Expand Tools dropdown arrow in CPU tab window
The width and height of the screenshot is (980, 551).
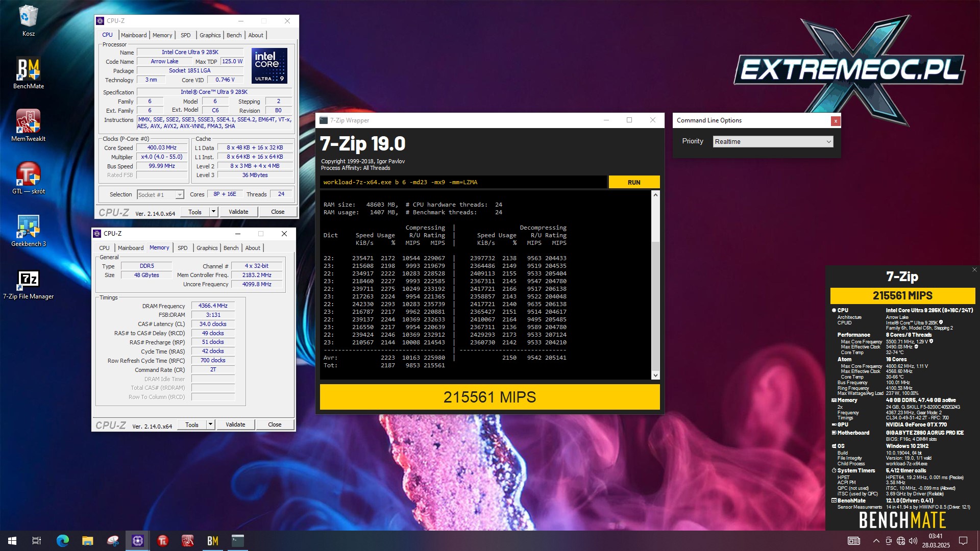(x=213, y=212)
